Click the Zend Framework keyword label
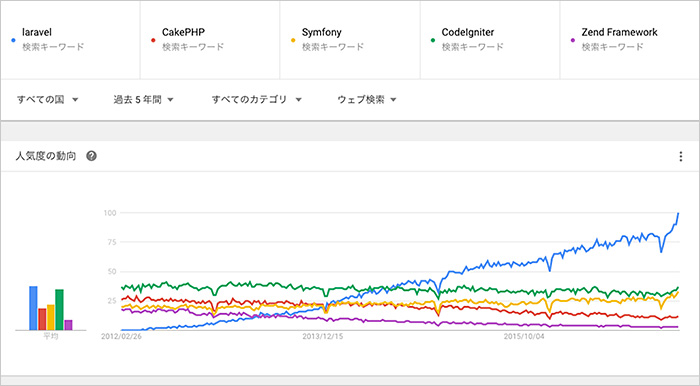700x386 pixels. 620,32
